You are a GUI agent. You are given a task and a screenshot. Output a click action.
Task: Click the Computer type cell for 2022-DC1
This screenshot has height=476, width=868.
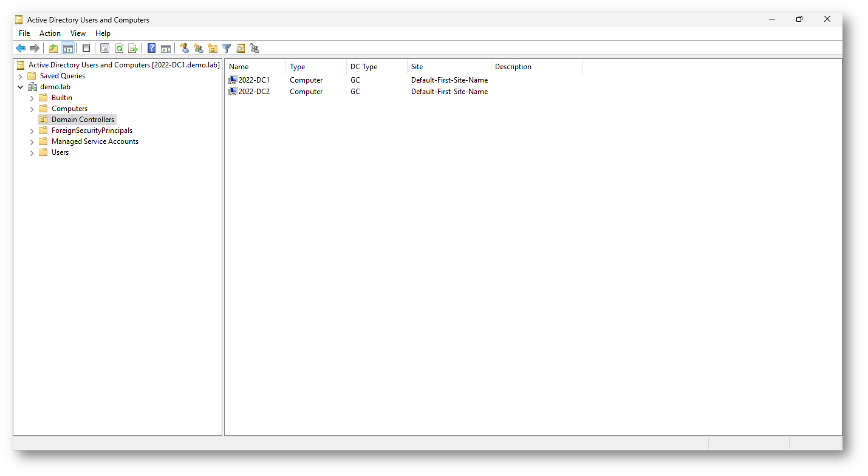coord(306,80)
